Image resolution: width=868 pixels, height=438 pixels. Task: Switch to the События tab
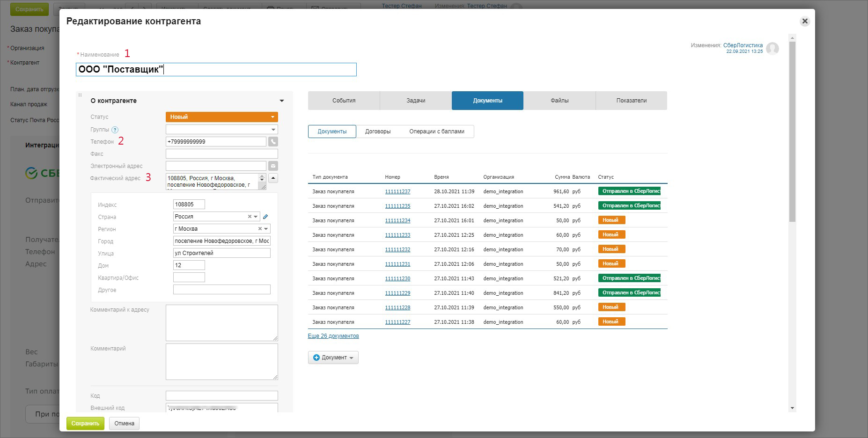(x=344, y=101)
